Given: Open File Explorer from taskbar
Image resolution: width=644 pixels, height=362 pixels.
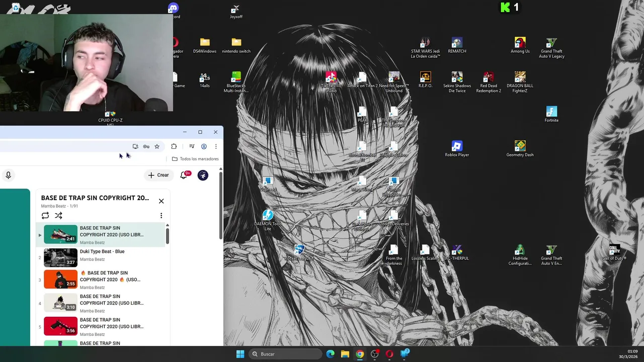Looking at the screenshot, I should click(345, 354).
